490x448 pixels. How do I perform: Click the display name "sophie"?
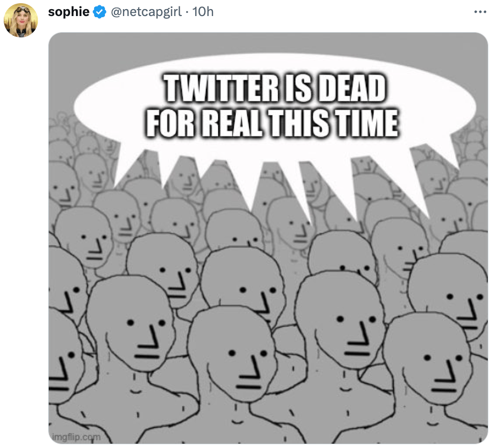(68, 12)
